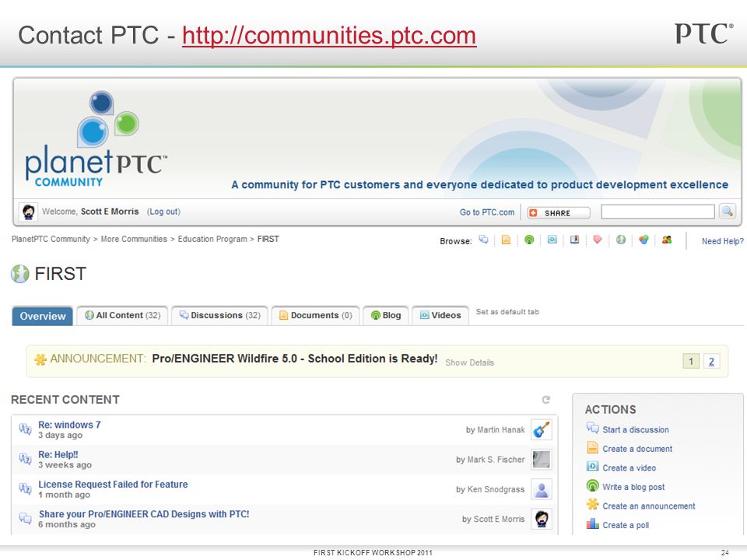Click Start a discussion action
The width and height of the screenshot is (747, 560).
pos(636,429)
